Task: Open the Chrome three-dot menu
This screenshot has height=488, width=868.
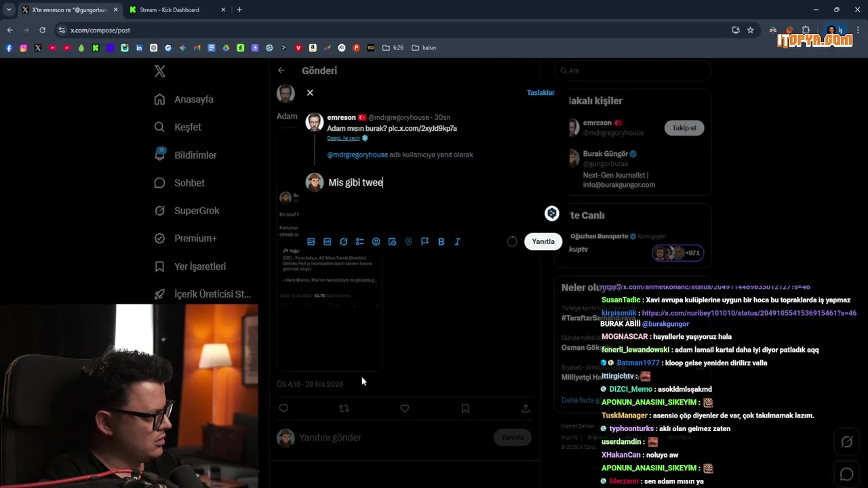Action: coord(859,30)
